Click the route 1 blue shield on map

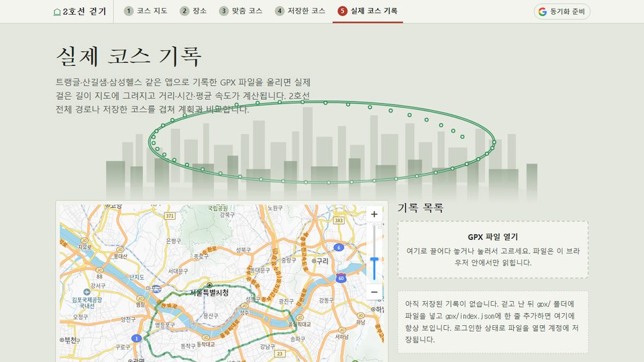click(136, 338)
